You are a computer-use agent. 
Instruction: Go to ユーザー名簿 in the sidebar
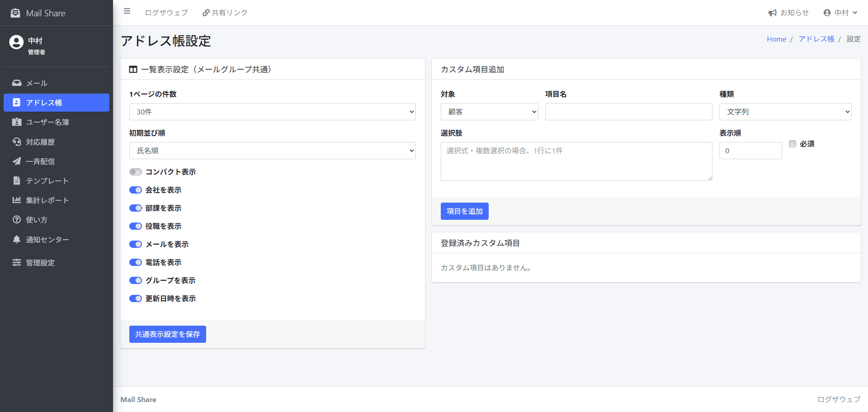tap(57, 122)
